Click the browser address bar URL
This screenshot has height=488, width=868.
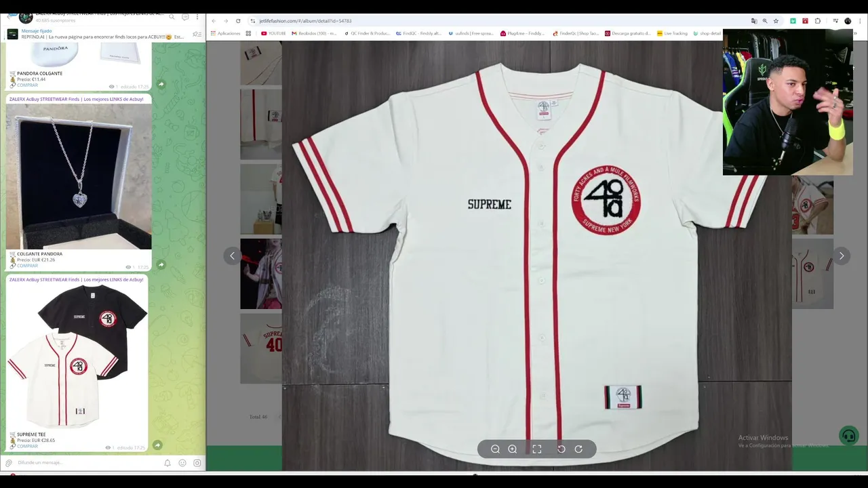pyautogui.click(x=305, y=21)
